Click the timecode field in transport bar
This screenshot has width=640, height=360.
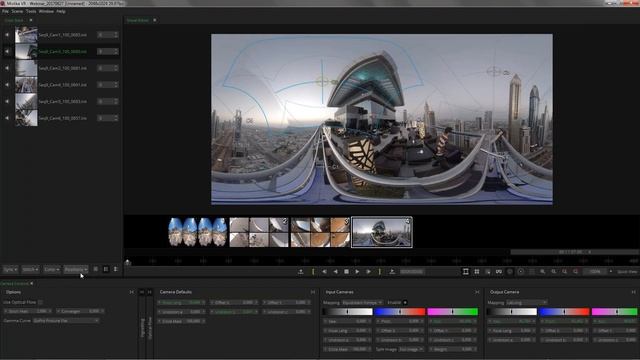411,271
